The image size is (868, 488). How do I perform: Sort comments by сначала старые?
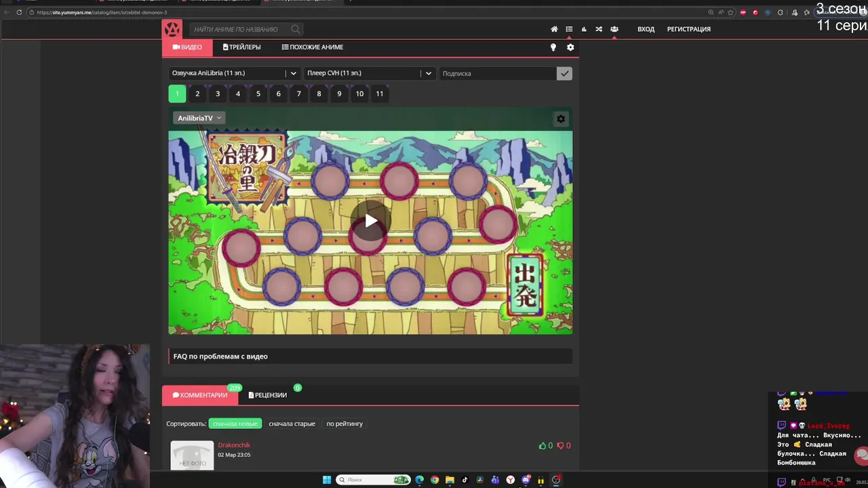coord(292,424)
